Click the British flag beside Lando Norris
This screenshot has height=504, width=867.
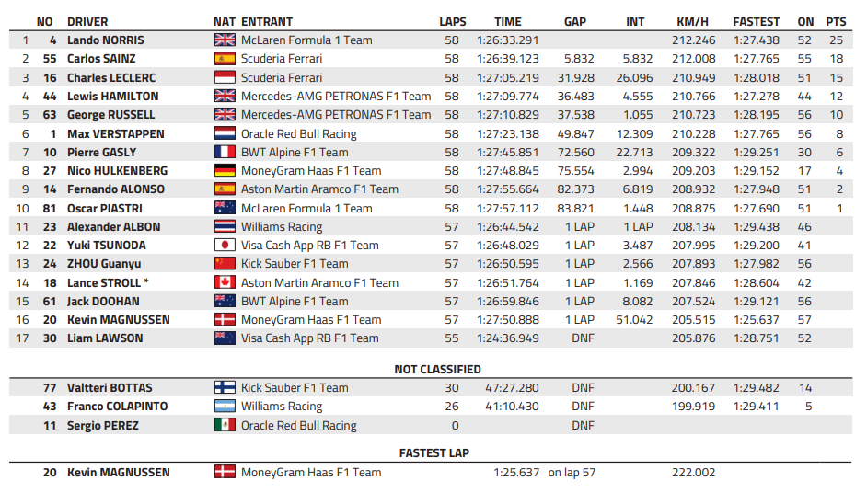(x=225, y=40)
